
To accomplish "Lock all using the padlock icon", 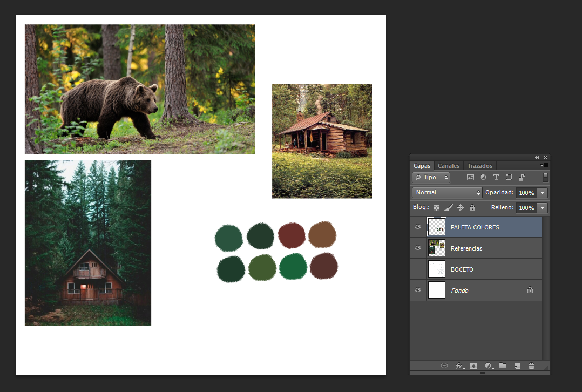I will [x=472, y=208].
